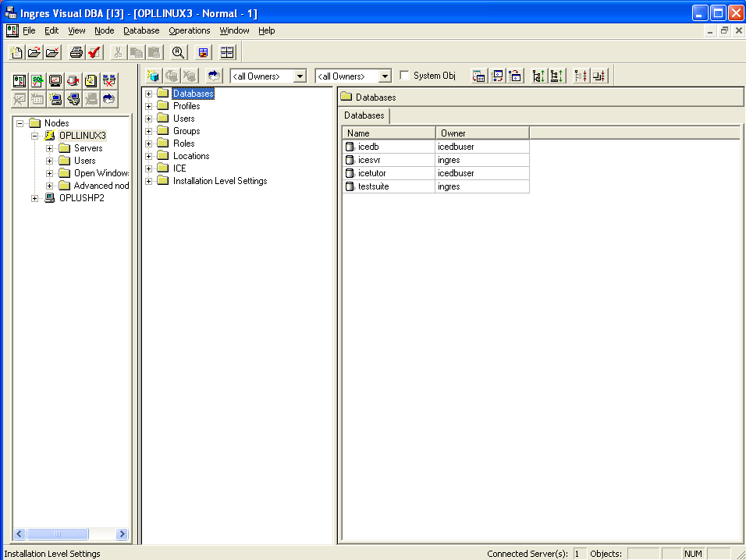The width and height of the screenshot is (746, 560).
Task: Open the Node menu
Action: click(105, 30)
